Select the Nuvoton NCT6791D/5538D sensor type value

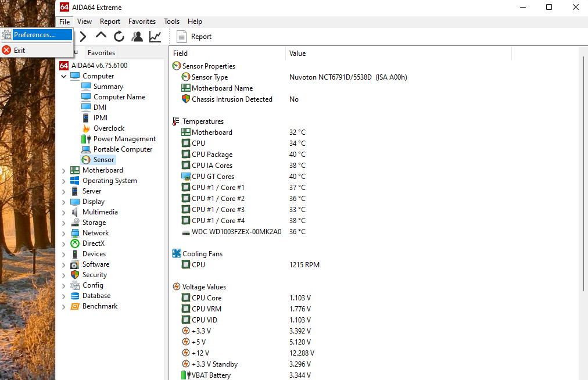point(348,77)
